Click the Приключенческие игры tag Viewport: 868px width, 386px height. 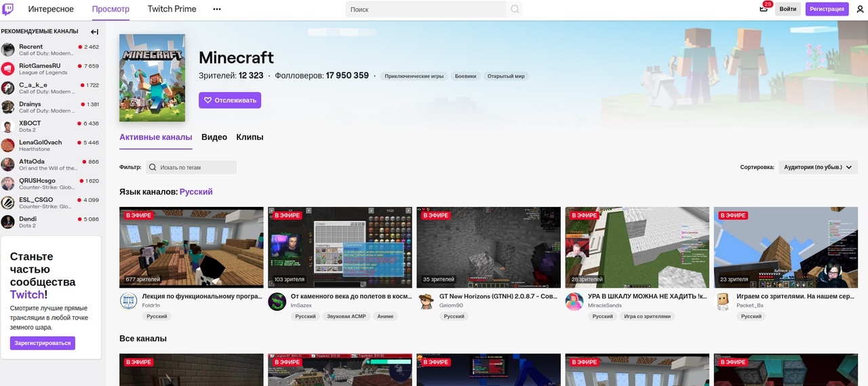(414, 76)
